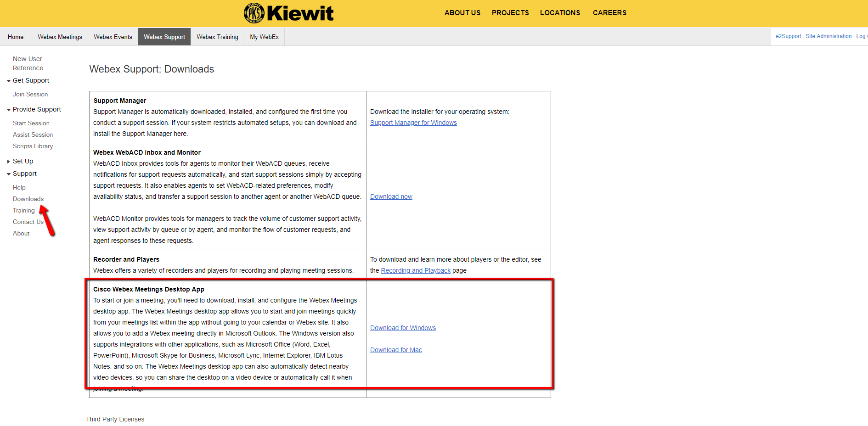Open the PROJECTS header menu
The height and width of the screenshot is (426, 868).
tap(510, 13)
